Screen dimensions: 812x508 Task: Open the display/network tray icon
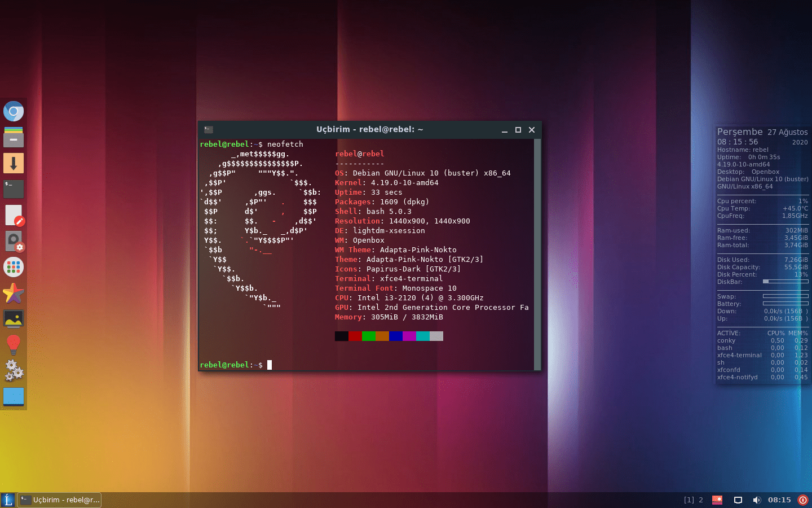[738, 500]
